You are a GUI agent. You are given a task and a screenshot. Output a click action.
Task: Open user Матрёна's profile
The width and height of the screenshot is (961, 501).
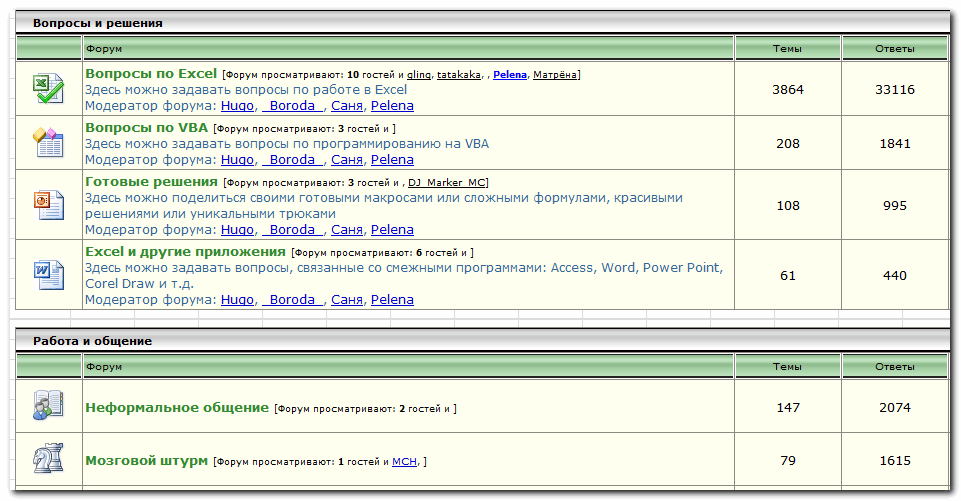pyautogui.click(x=555, y=75)
